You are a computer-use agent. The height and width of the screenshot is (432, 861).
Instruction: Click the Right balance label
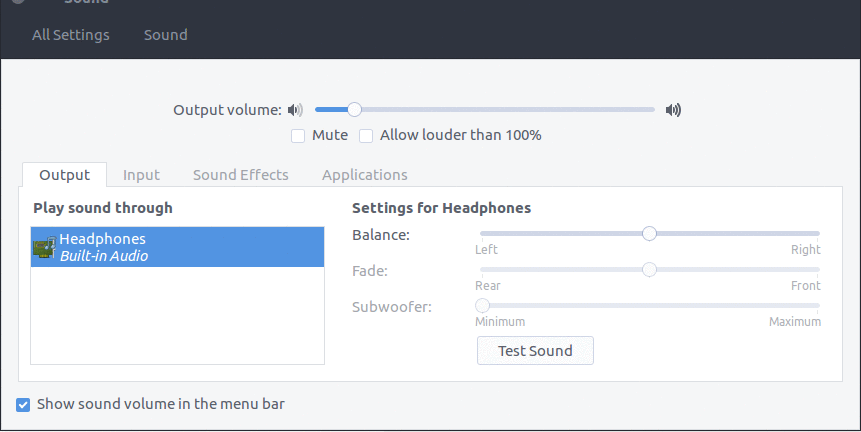(x=806, y=250)
